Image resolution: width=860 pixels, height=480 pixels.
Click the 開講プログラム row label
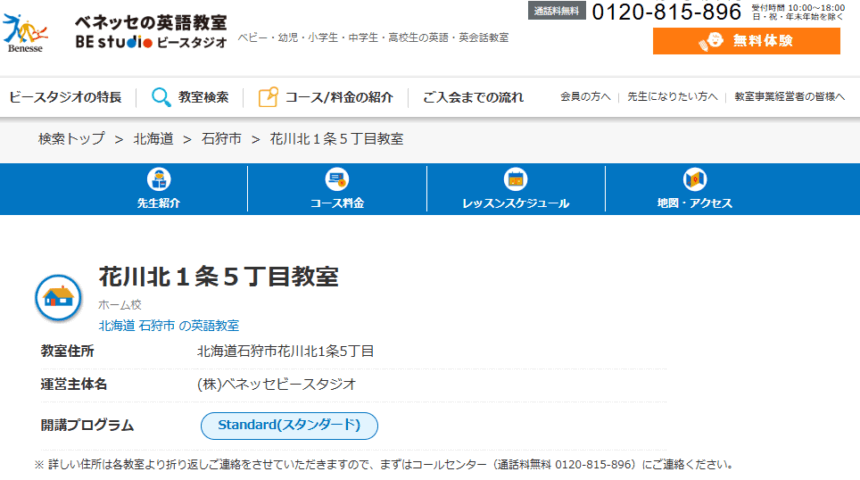pos(87,425)
